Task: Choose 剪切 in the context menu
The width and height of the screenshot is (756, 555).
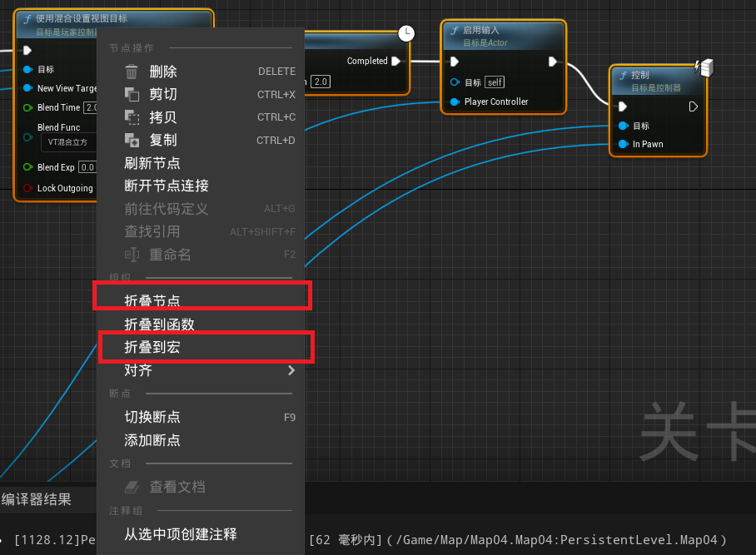Action: point(201,94)
